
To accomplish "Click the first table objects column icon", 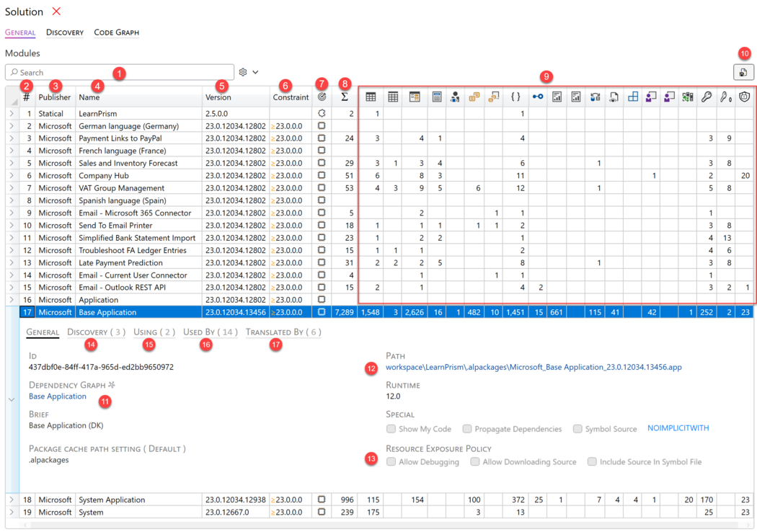I will 371,97.
